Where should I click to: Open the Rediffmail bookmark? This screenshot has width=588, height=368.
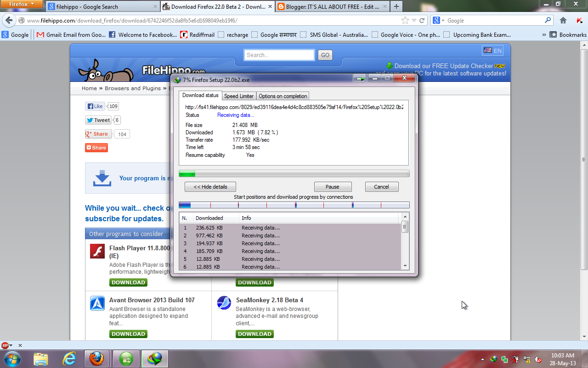(198, 34)
